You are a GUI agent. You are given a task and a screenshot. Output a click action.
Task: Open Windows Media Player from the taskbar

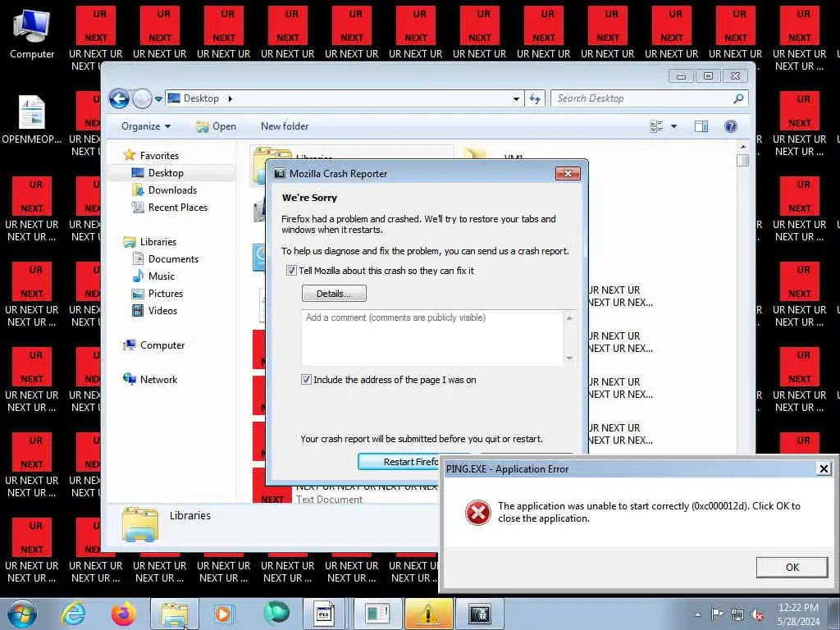click(223, 614)
